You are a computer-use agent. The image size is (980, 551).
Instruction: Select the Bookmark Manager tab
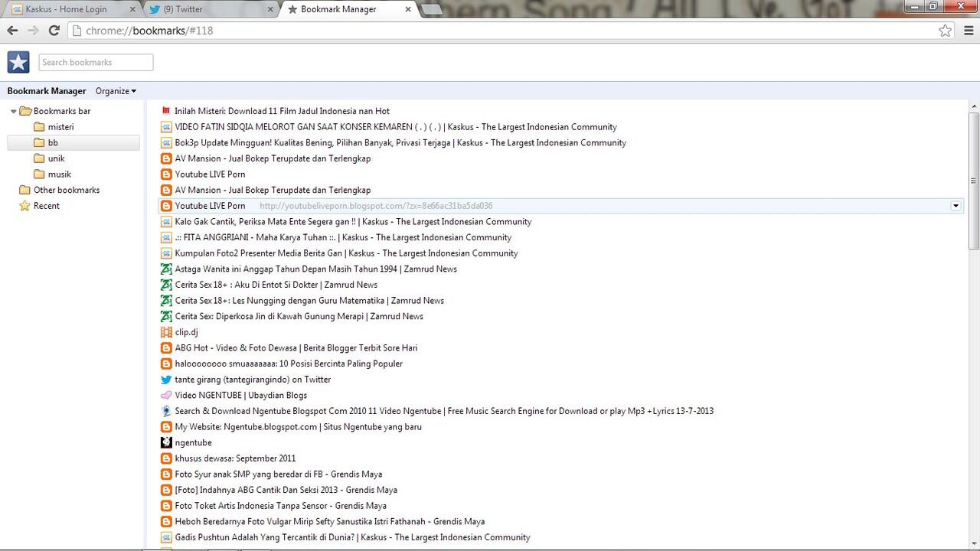point(348,9)
